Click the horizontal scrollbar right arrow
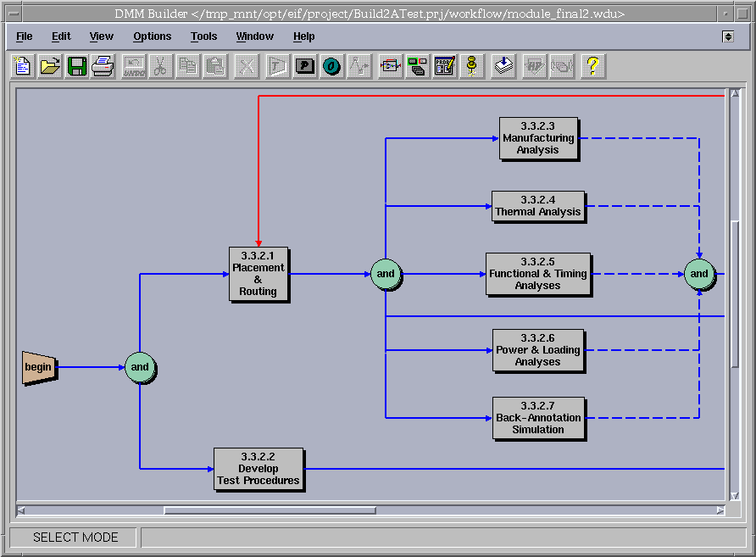The image size is (756, 557). click(x=720, y=510)
